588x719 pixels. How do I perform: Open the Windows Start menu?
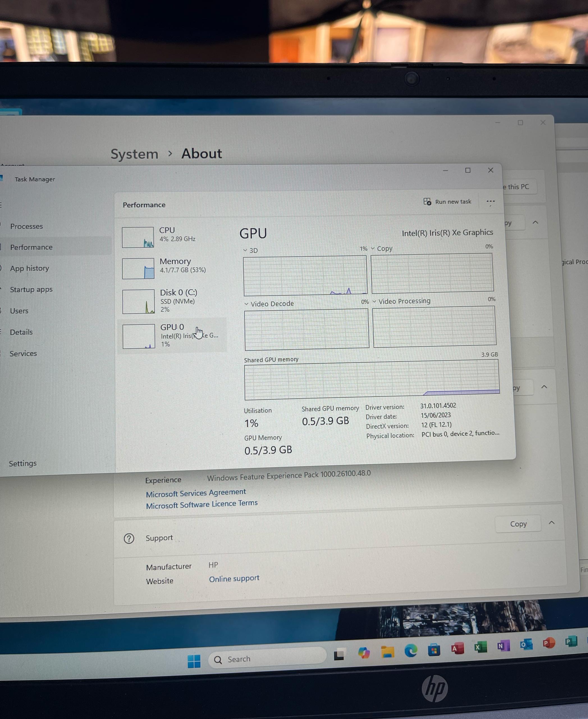pyautogui.click(x=194, y=661)
